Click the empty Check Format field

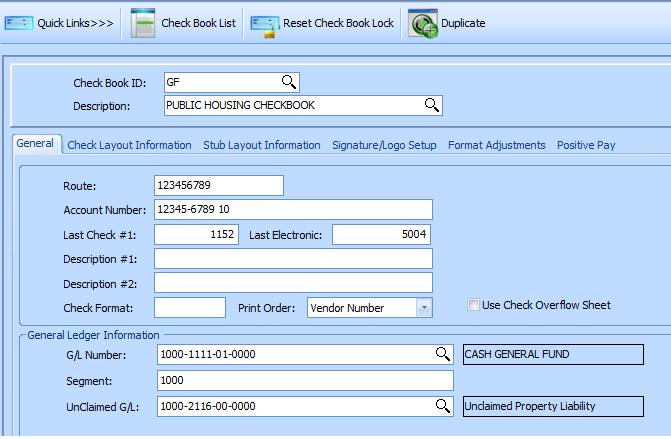[x=189, y=308]
